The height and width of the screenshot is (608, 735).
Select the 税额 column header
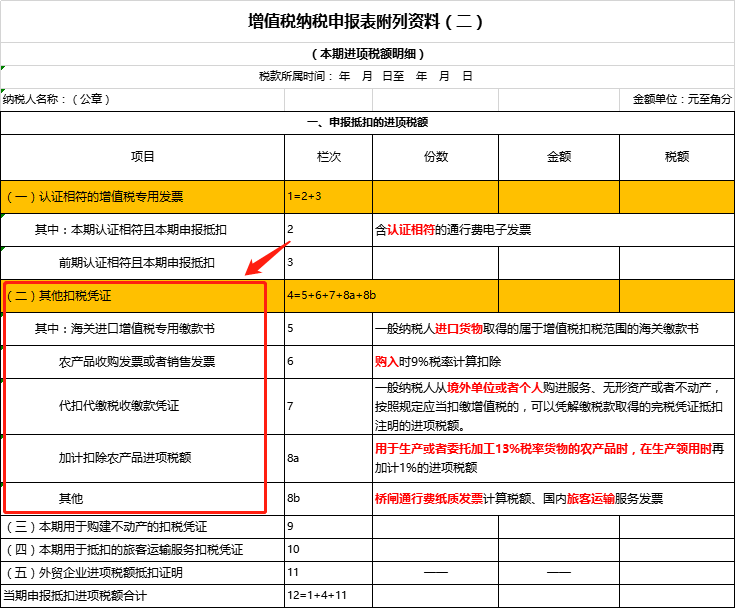677,157
